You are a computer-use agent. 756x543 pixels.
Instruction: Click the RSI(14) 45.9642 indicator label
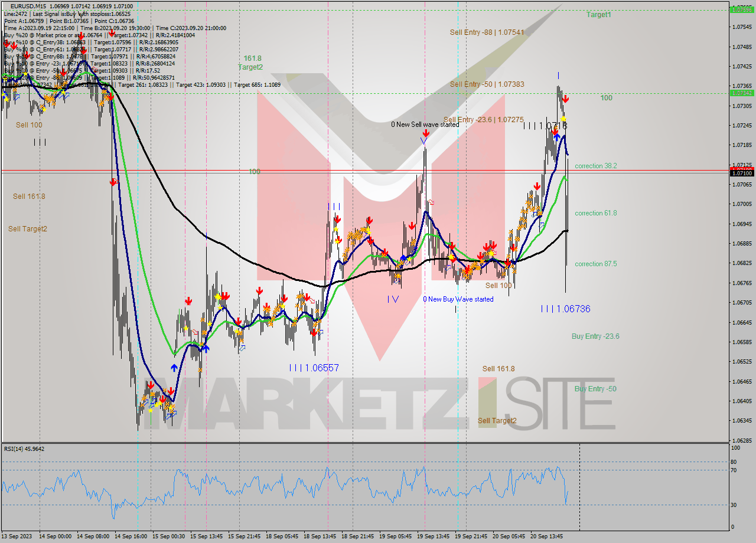(24, 449)
